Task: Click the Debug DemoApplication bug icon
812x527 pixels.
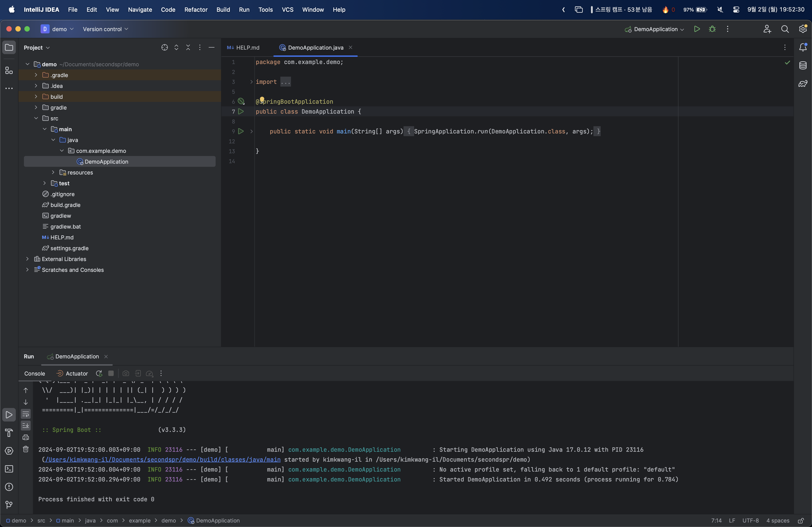Action: 712,29
